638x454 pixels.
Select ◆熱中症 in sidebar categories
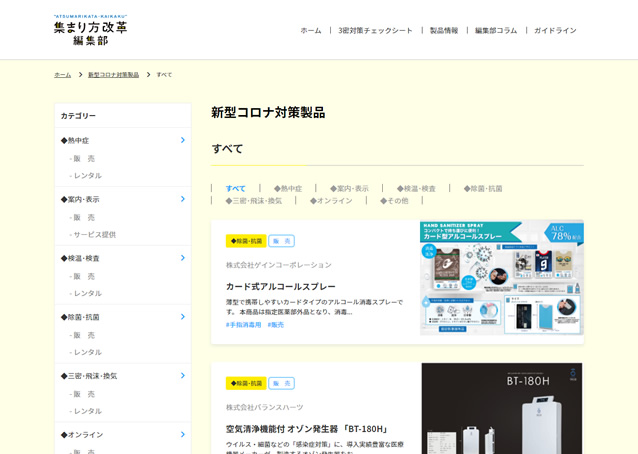pyautogui.click(x=75, y=140)
